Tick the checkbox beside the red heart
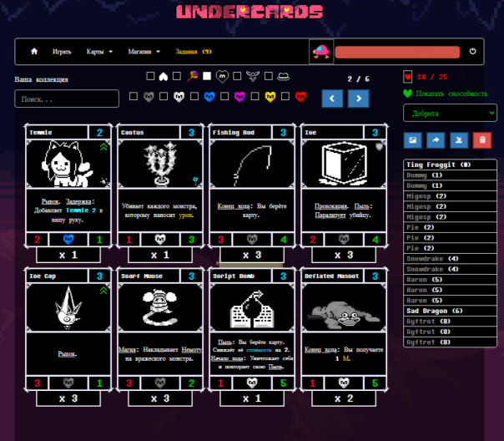This screenshot has height=441, width=504. coord(285,96)
